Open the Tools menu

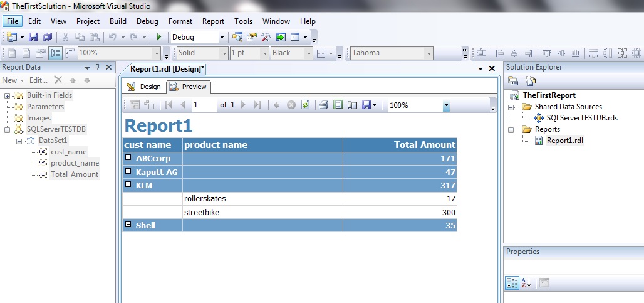(x=244, y=21)
